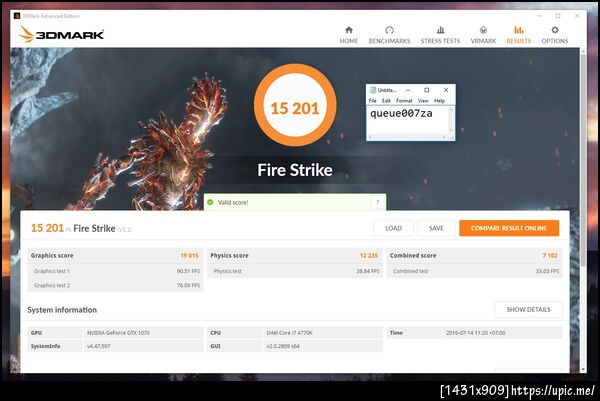Image resolution: width=600 pixels, height=401 pixels.
Task: Open the Home section icon
Action: click(349, 30)
